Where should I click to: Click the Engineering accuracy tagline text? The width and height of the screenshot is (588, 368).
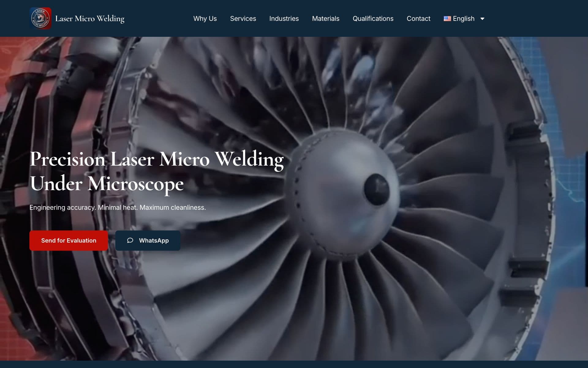tap(118, 208)
